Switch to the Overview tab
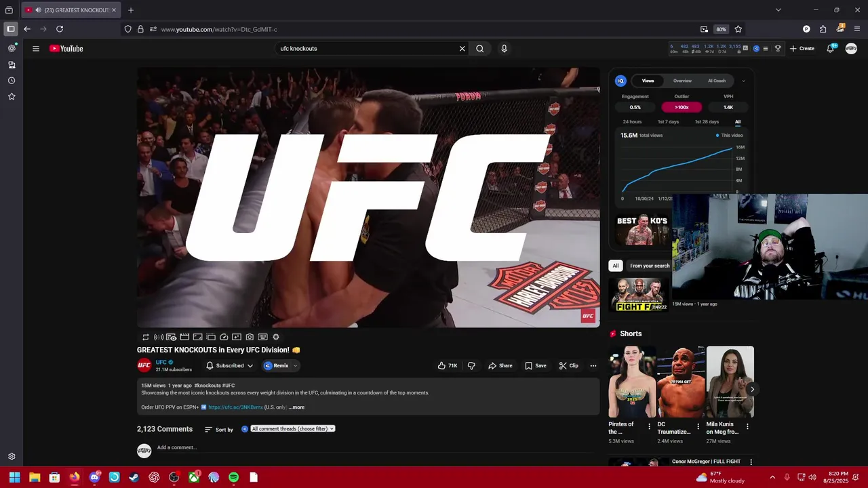 click(682, 81)
